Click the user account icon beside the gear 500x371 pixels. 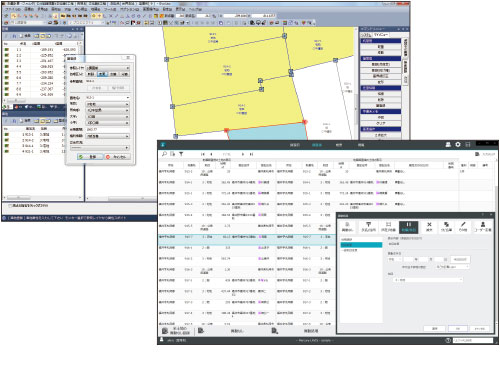[448, 144]
